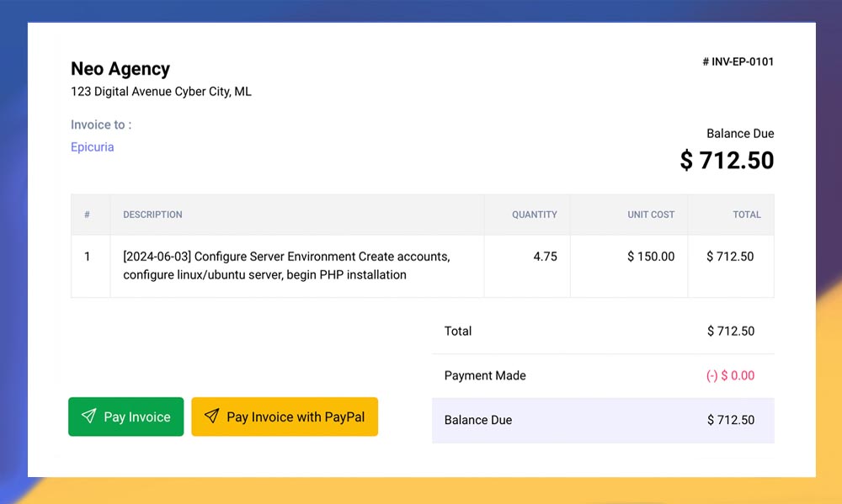Click the paper plane icon on Pay Invoice

click(88, 416)
